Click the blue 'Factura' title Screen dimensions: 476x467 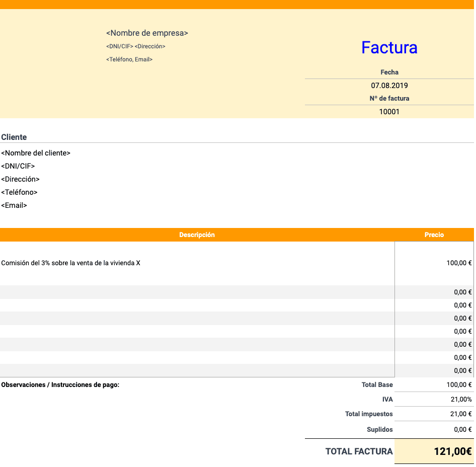coord(389,48)
